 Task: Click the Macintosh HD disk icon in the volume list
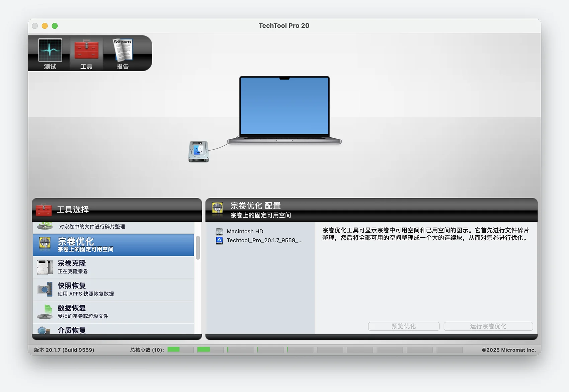tap(219, 231)
